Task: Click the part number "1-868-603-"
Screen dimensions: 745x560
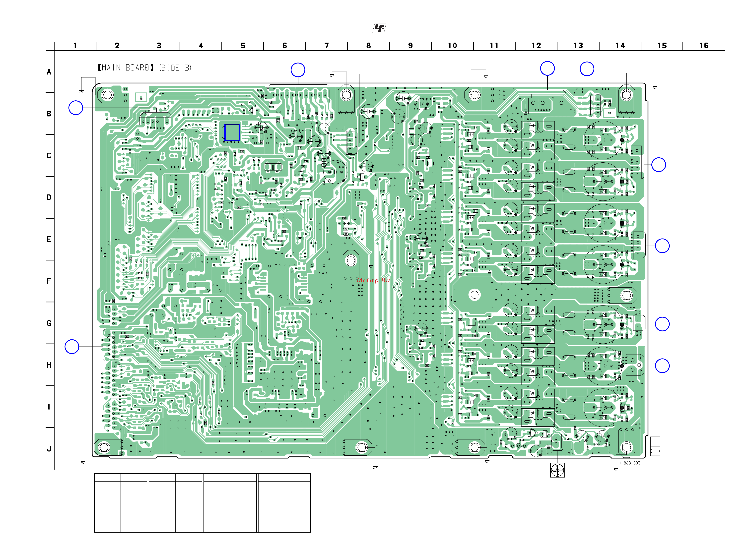Action: tap(631, 463)
